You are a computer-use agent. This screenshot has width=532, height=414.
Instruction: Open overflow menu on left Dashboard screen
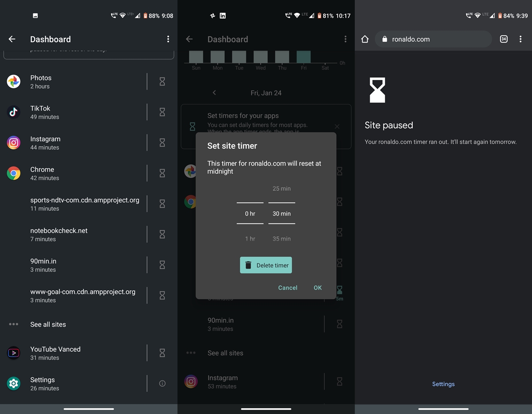coord(168,39)
